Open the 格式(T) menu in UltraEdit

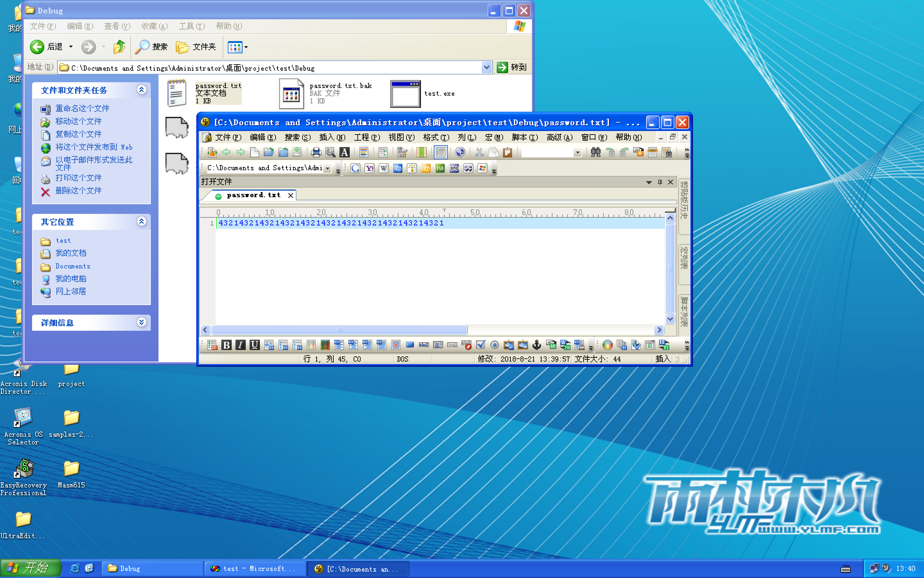pyautogui.click(x=436, y=137)
